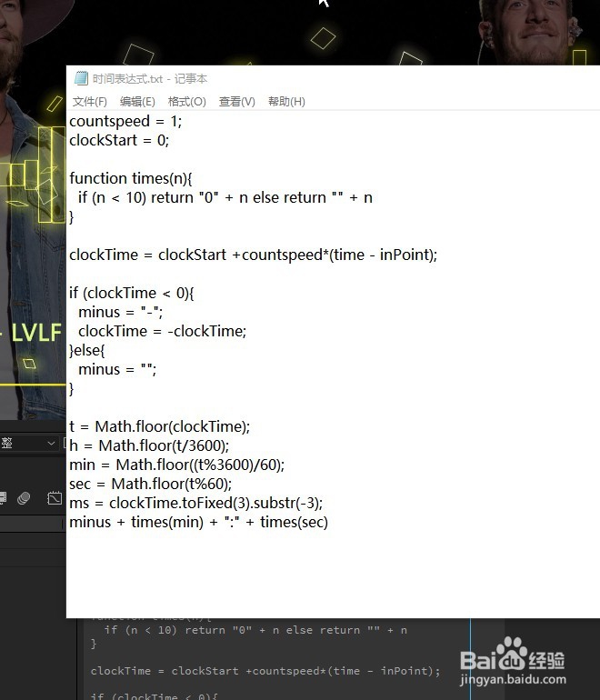Click the last line 'minus + times(min) + ":" + times(sec)'

point(199,523)
